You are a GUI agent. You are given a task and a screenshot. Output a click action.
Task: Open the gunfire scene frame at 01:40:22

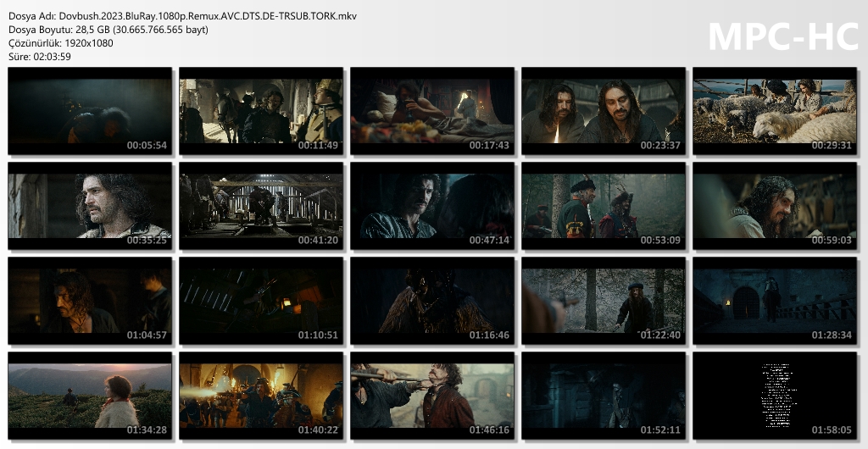tap(261, 396)
